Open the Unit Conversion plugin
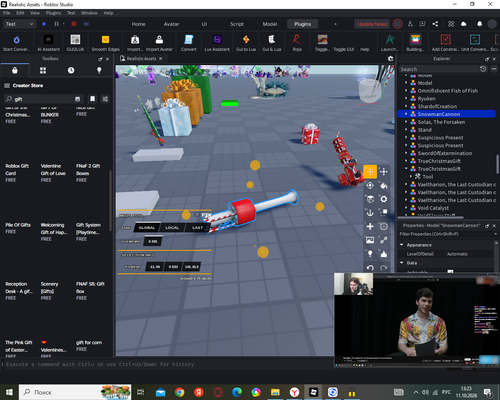Screen dimensions: 500x400 click(x=475, y=43)
